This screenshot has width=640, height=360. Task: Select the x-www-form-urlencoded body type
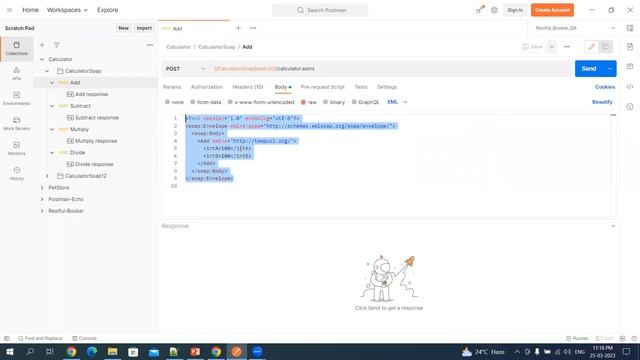[x=260, y=102]
